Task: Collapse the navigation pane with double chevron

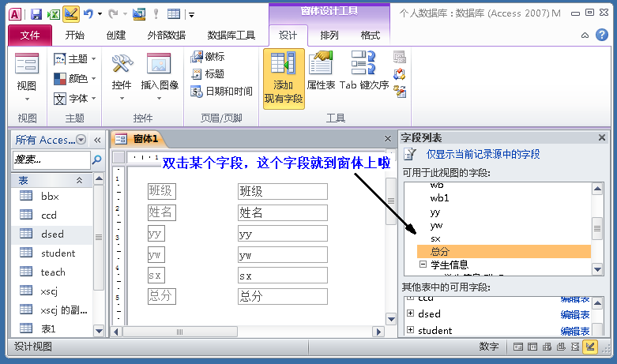Action: (98, 140)
